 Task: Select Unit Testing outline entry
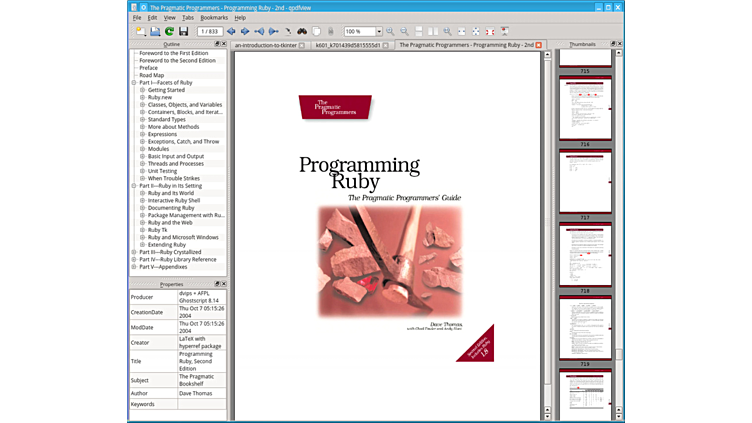tap(162, 171)
